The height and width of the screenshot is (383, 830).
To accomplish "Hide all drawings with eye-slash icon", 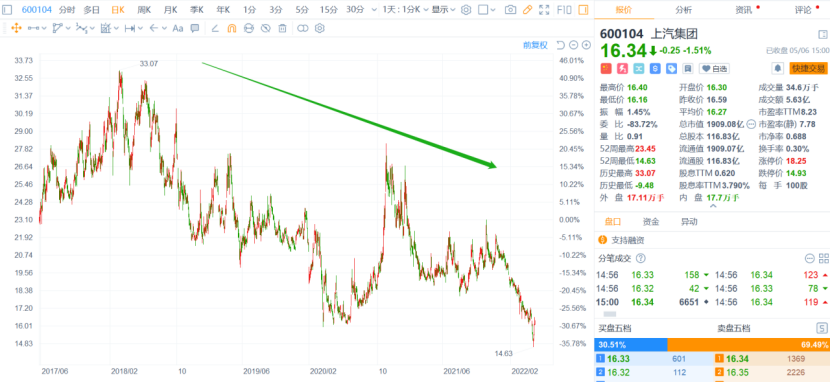I will click(x=266, y=29).
